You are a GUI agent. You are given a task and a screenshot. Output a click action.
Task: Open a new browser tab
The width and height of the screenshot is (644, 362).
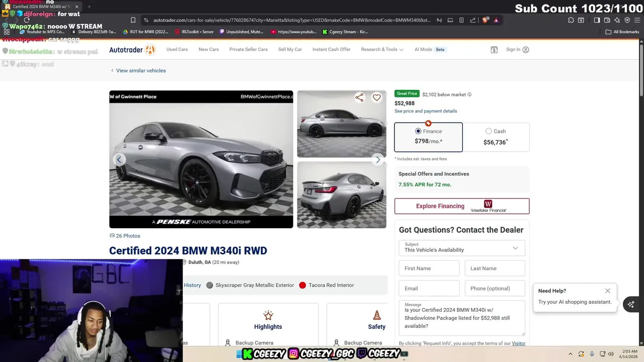coord(89,7)
